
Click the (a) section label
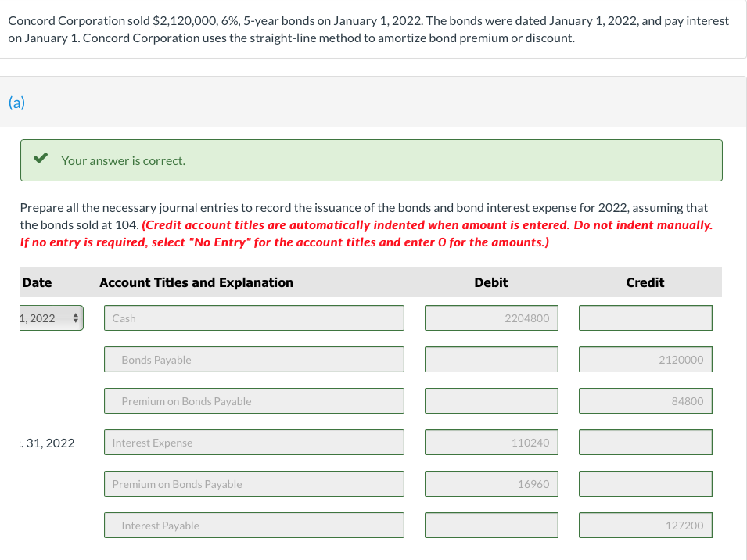(x=16, y=102)
